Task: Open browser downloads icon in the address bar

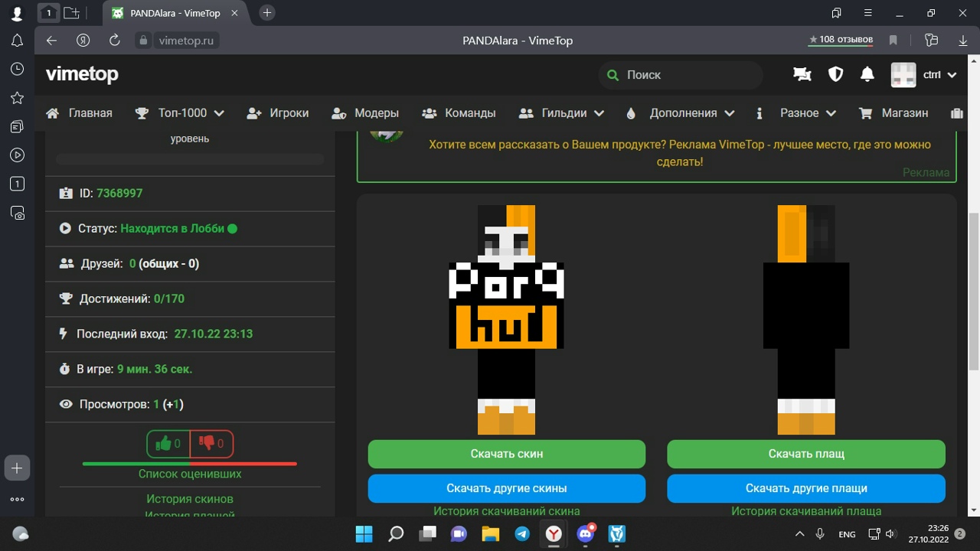Action: click(963, 41)
